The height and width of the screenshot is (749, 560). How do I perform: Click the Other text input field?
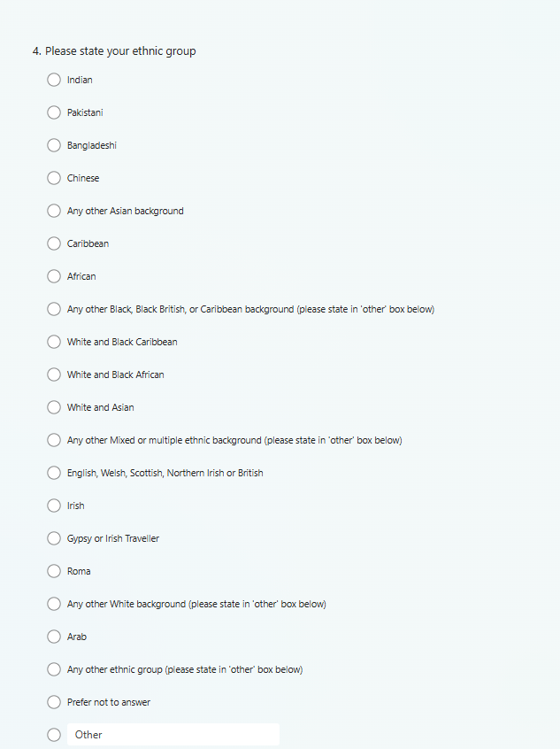[x=173, y=735]
